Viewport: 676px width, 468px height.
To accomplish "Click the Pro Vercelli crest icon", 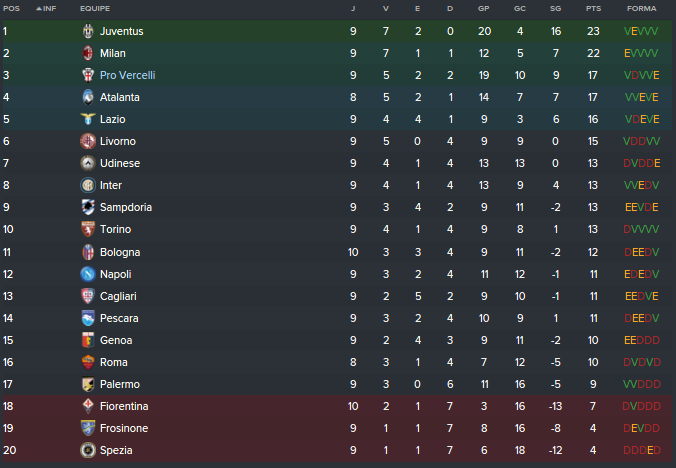I will (x=87, y=75).
